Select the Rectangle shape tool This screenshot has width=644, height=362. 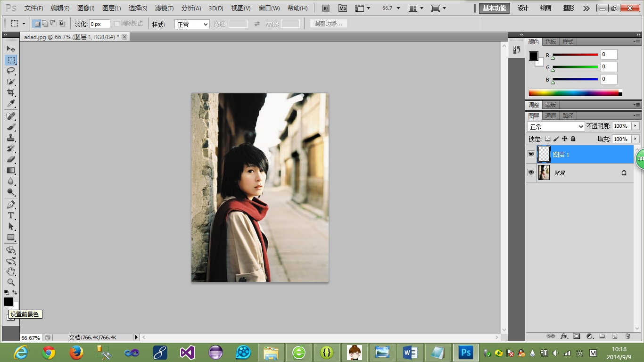coord(11,237)
